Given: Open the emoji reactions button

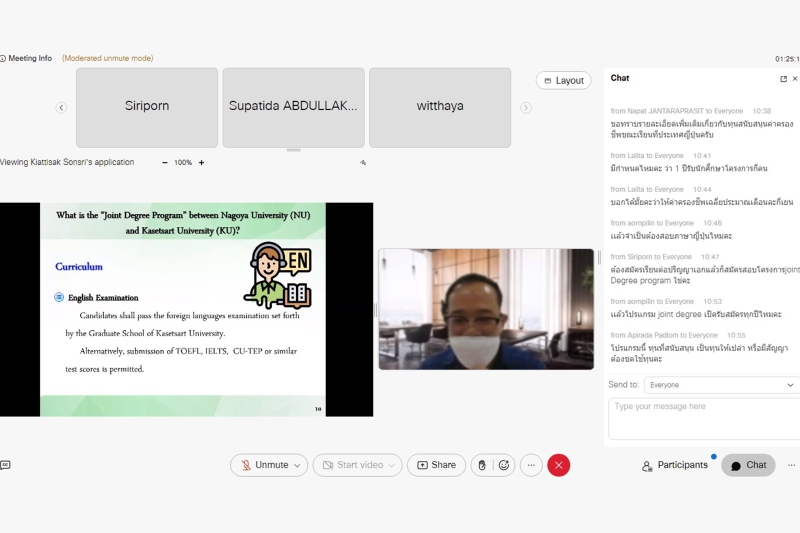Looking at the screenshot, I should (x=504, y=465).
